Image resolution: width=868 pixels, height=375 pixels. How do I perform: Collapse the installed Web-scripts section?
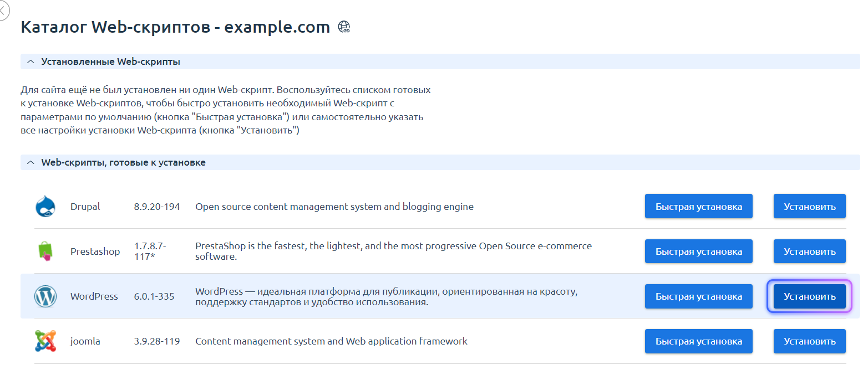point(31,61)
